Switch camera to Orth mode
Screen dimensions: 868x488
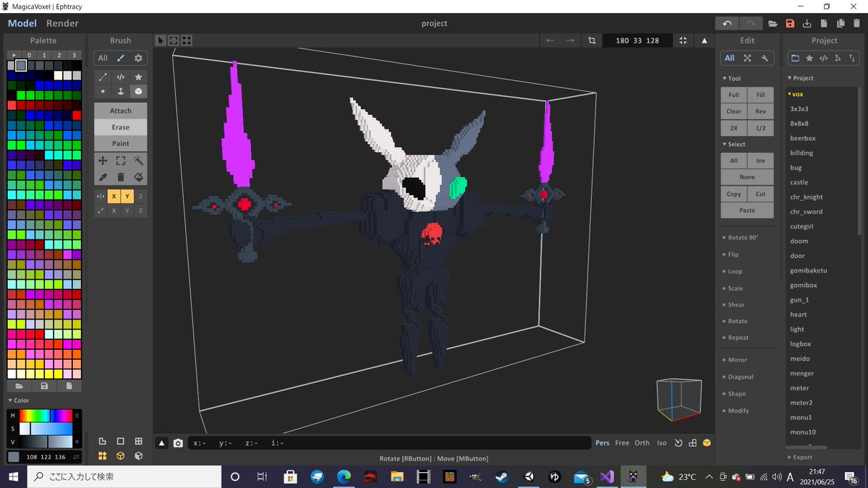pos(642,443)
